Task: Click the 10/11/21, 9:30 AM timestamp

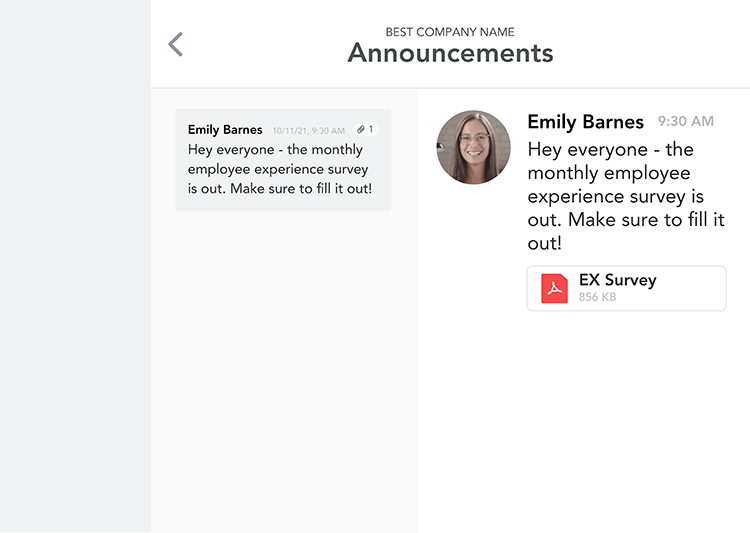Action: point(309,131)
